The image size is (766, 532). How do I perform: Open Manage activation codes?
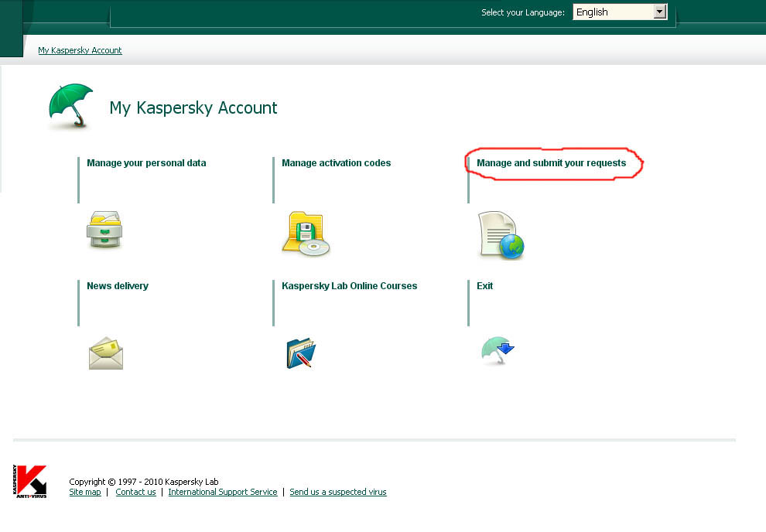click(x=336, y=163)
